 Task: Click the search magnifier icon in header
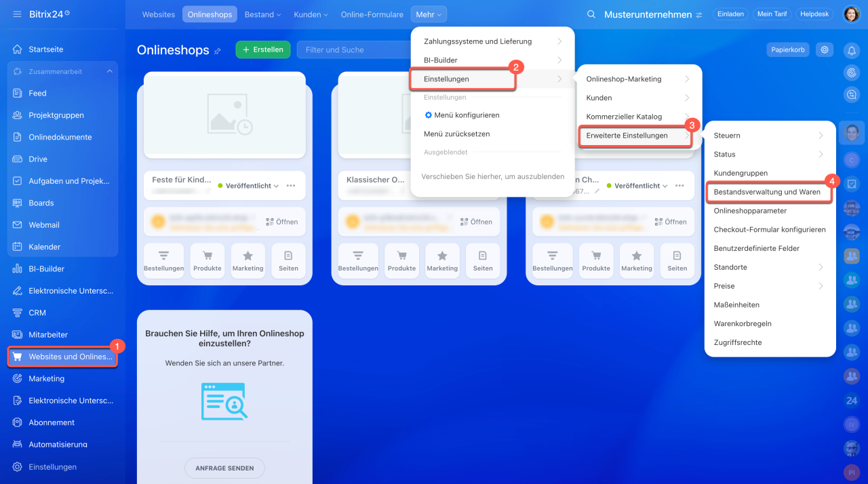(x=591, y=14)
